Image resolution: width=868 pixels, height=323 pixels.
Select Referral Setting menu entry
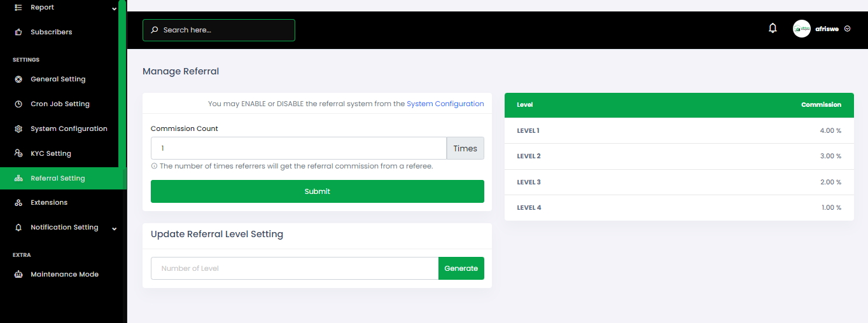click(x=59, y=179)
